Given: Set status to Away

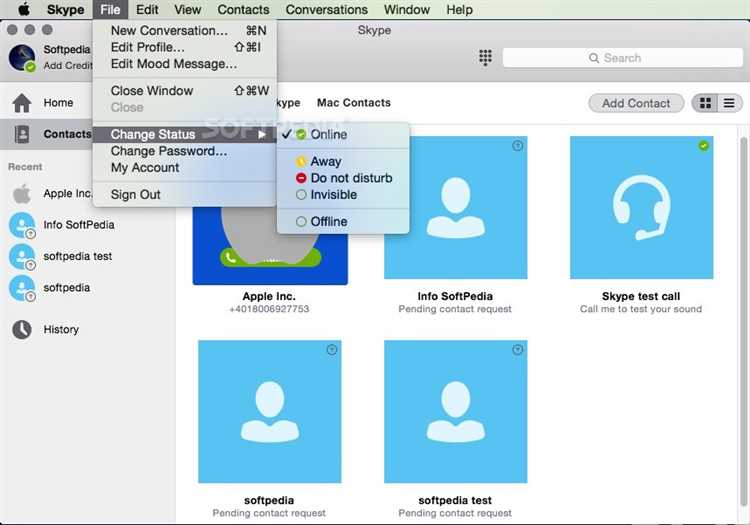Looking at the screenshot, I should click(325, 161).
